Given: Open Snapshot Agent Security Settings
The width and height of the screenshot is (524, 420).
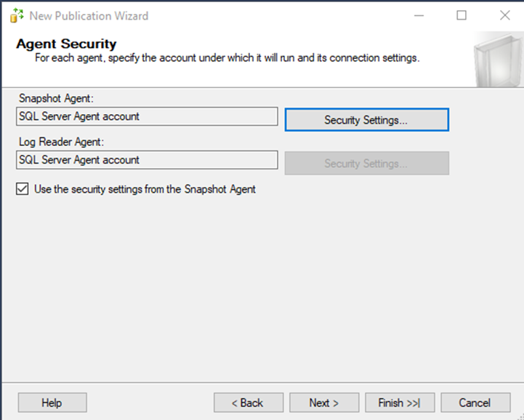Looking at the screenshot, I should coord(366,120).
